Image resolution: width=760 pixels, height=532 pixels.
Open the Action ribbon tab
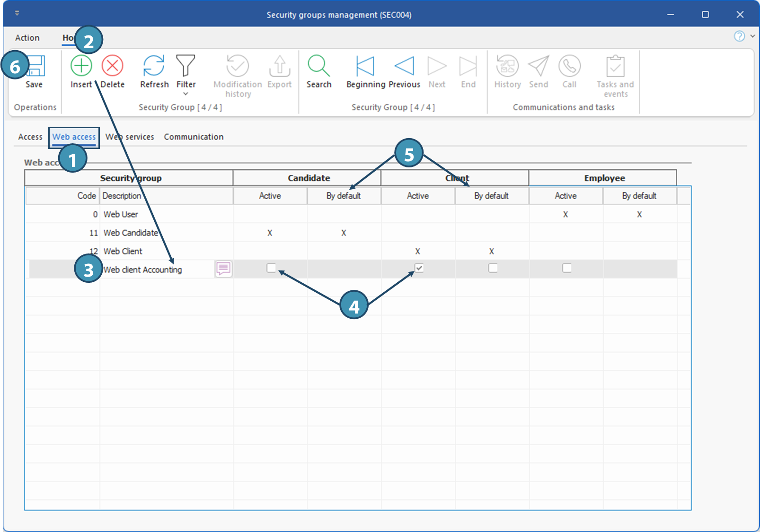tap(27, 38)
